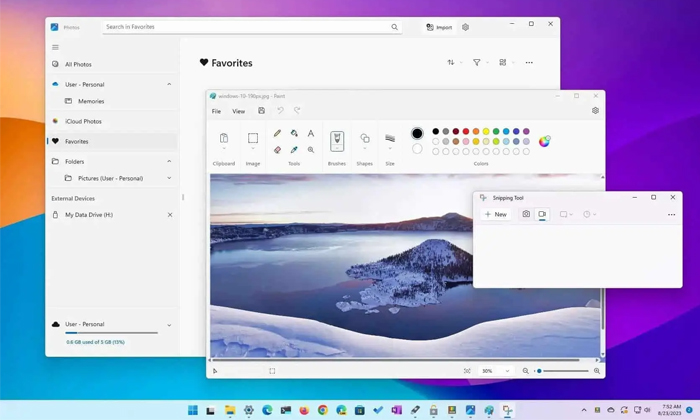
Task: Open the gallery view layout dropdown
Action: (x=506, y=62)
